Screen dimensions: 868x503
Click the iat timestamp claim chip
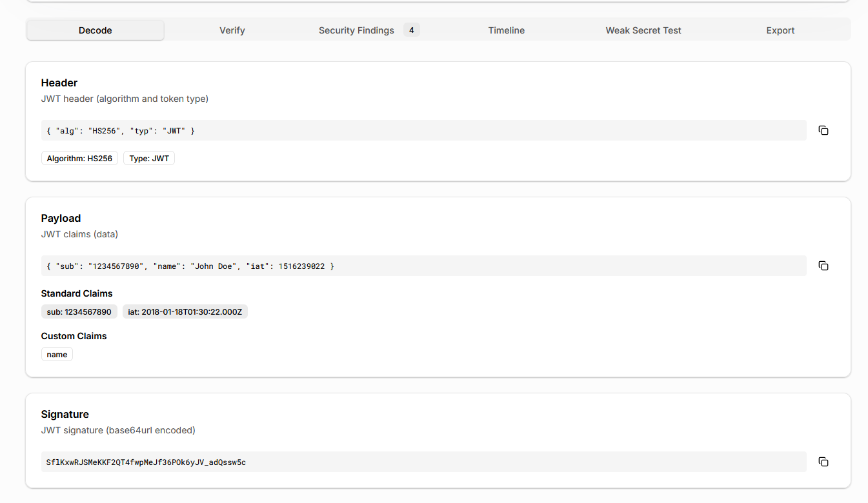pyautogui.click(x=185, y=312)
